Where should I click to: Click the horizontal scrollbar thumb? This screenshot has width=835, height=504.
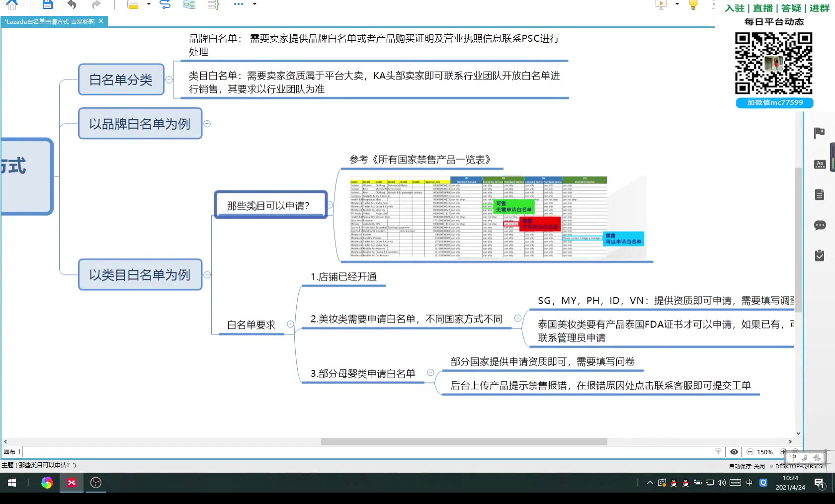click(x=464, y=441)
